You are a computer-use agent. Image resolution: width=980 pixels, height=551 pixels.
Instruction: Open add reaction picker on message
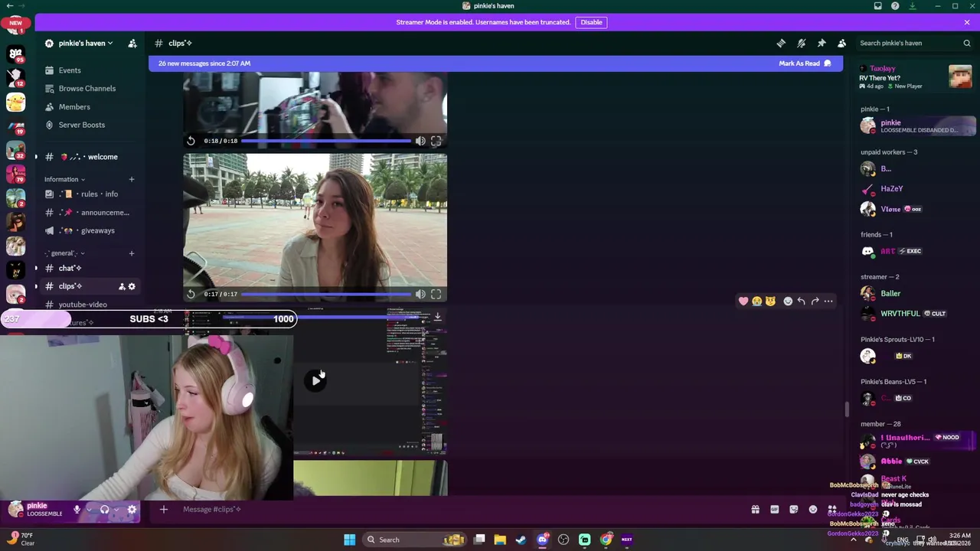pyautogui.click(x=788, y=301)
